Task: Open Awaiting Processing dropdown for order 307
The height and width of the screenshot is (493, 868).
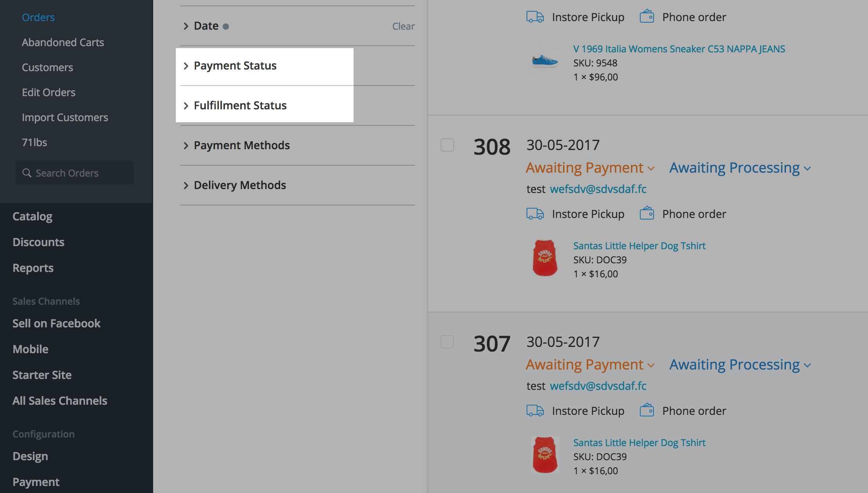Action: click(x=740, y=365)
